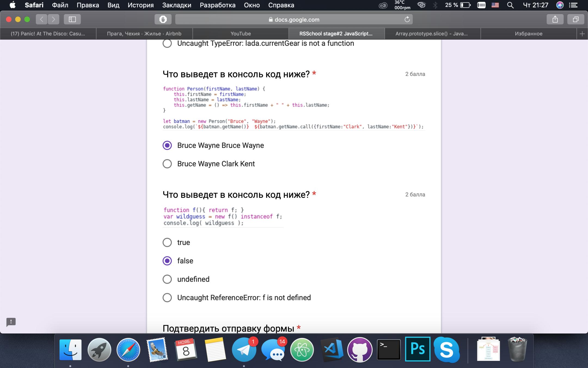This screenshot has height=368, width=588.
Task: Select "lada.currentGear is not a function" option
Action: click(x=167, y=43)
